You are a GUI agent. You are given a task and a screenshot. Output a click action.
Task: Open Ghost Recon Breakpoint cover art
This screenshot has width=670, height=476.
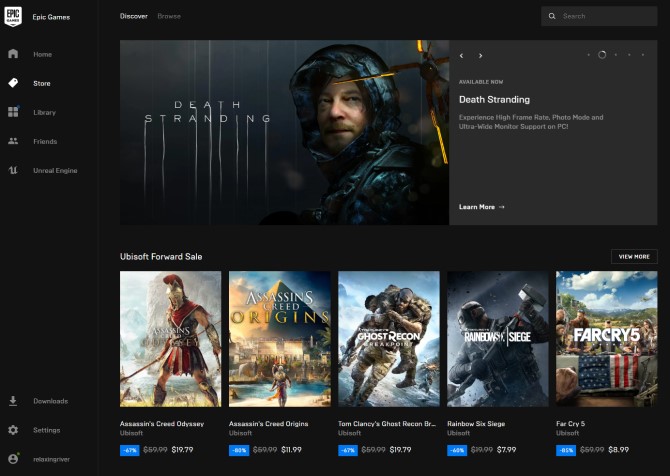pos(389,339)
